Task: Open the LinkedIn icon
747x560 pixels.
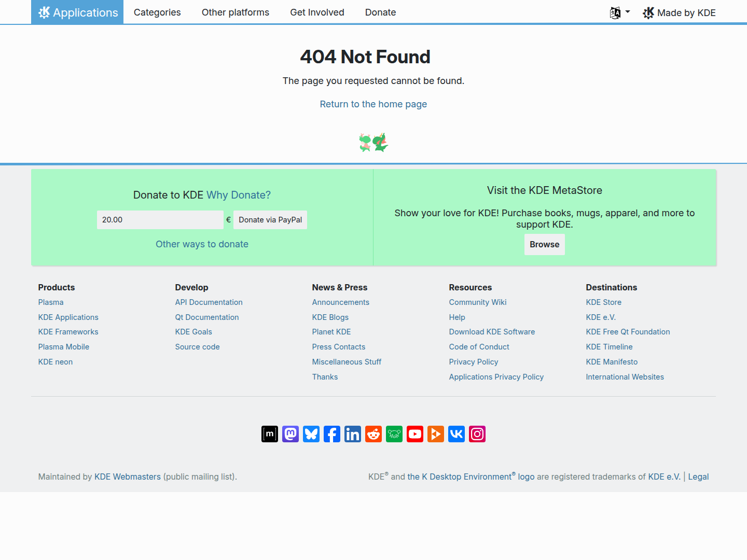Action: [x=353, y=434]
